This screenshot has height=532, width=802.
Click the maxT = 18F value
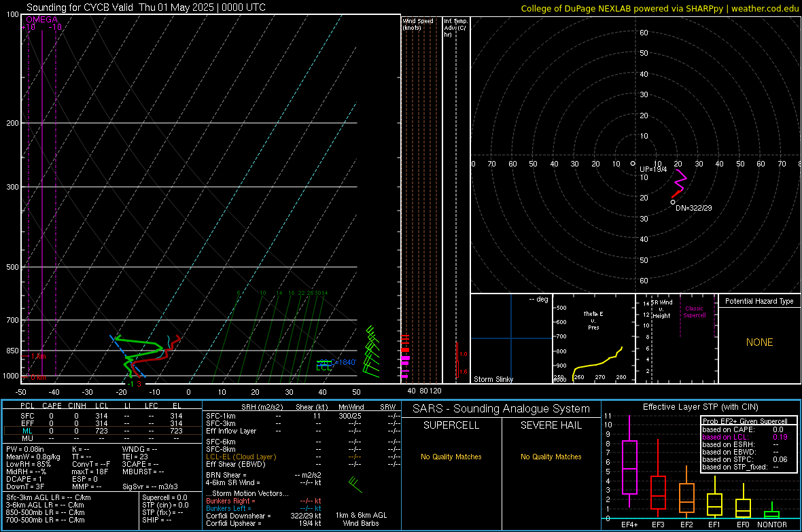[90, 472]
